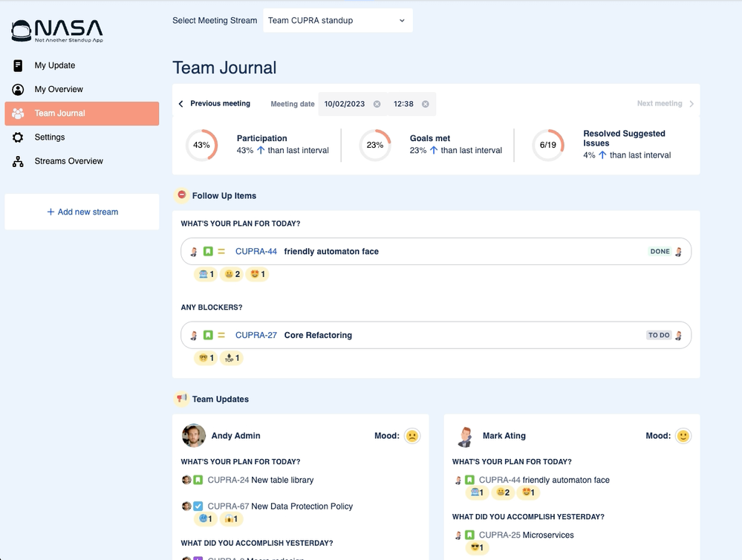Open the Select Meeting Stream dropdown
The width and height of the screenshot is (742, 560).
[x=338, y=20]
